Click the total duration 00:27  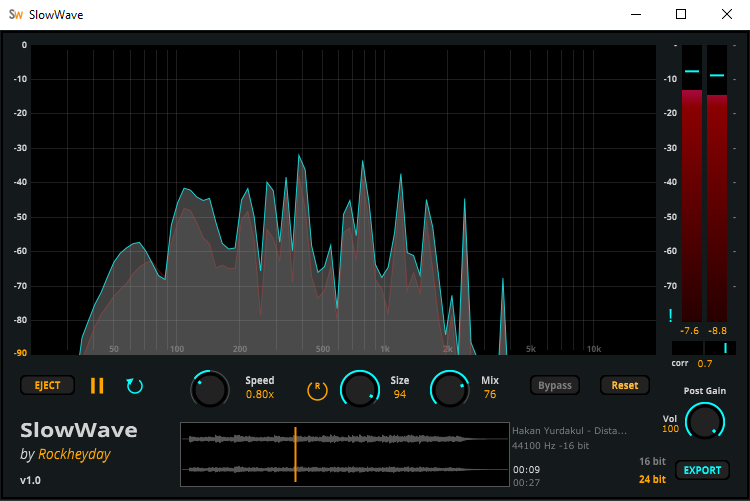(527, 483)
